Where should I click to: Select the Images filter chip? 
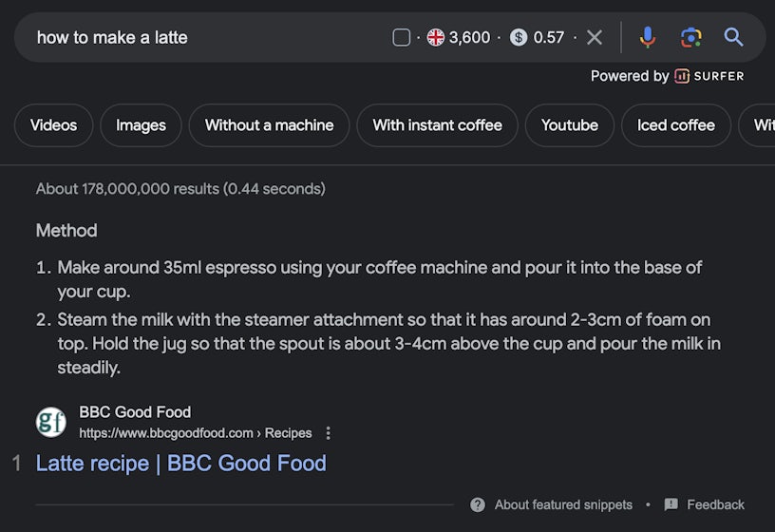(141, 125)
